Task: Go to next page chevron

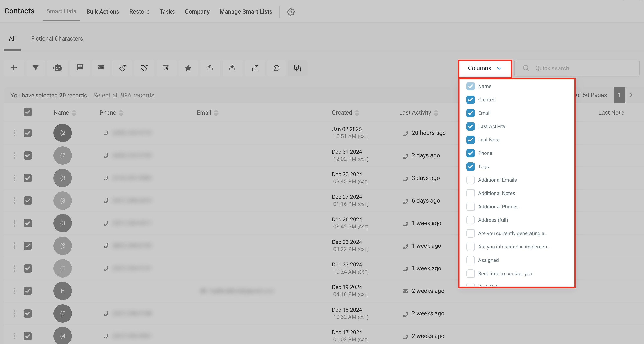Action: pyautogui.click(x=631, y=95)
